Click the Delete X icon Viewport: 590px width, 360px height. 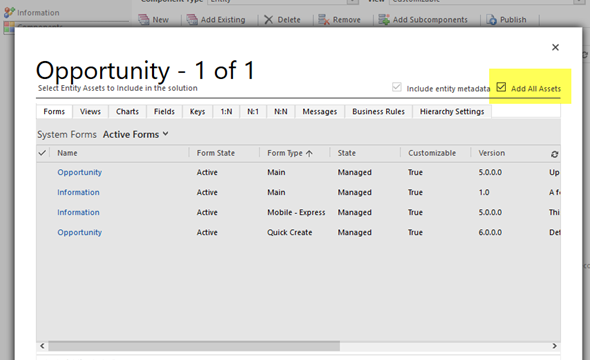click(268, 20)
